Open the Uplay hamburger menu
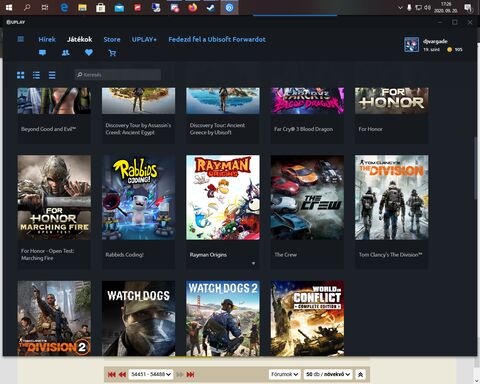 20,39
